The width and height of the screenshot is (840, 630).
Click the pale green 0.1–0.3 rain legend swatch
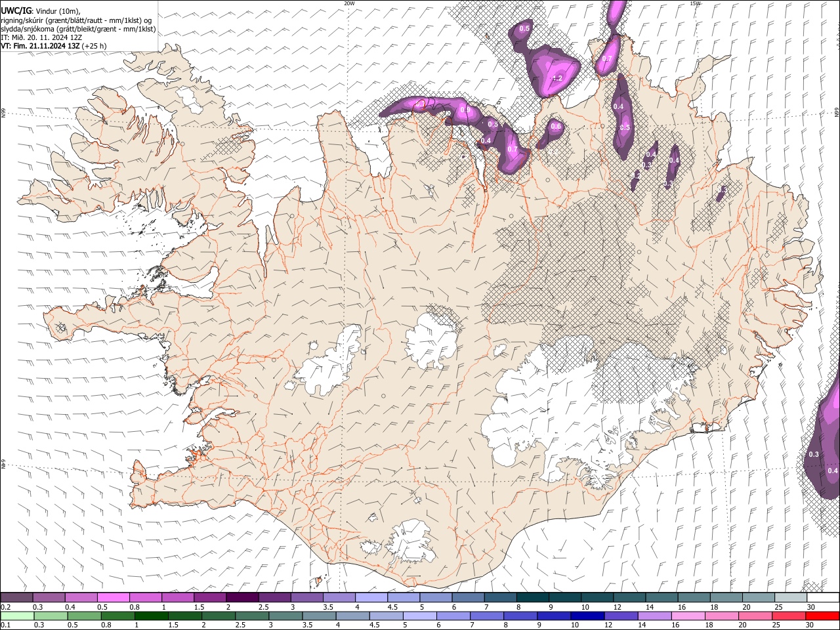coord(17,616)
